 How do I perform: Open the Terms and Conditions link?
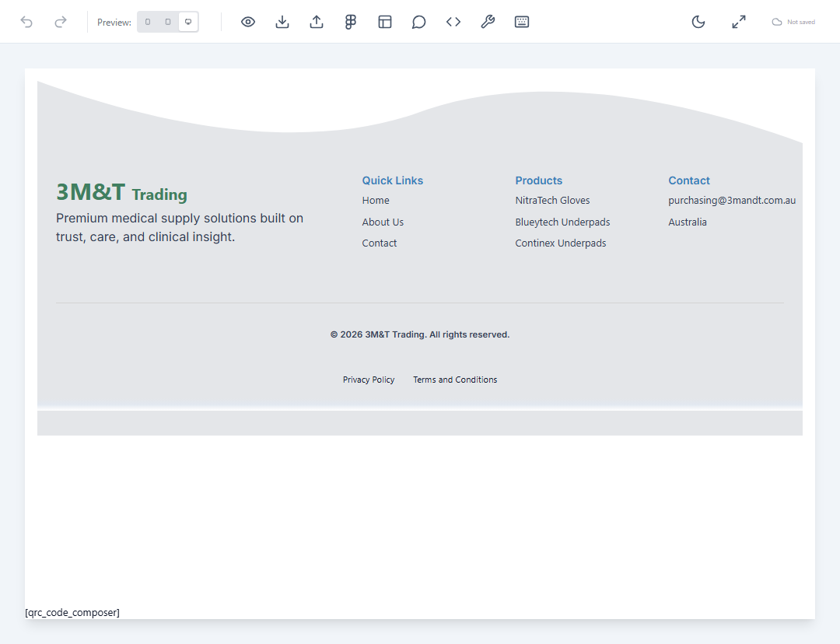(x=455, y=380)
